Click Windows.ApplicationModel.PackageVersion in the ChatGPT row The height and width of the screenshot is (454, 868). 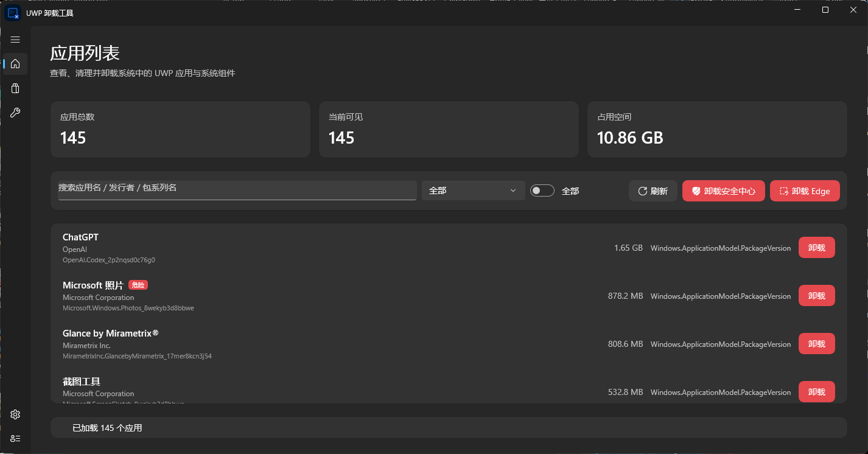point(721,248)
